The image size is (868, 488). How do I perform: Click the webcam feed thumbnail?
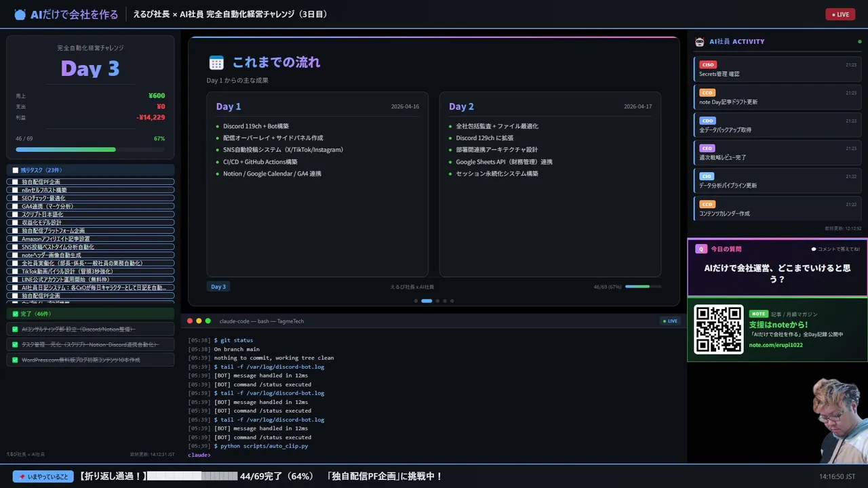pyautogui.click(x=840, y=420)
